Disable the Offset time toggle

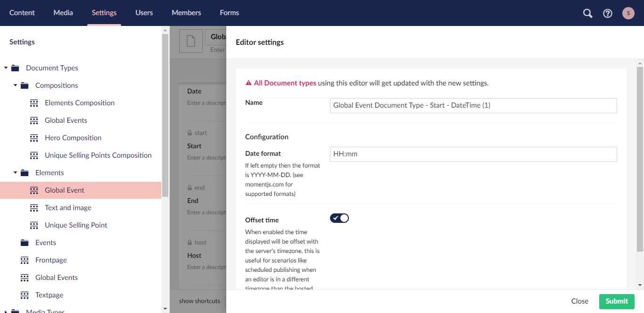339,218
